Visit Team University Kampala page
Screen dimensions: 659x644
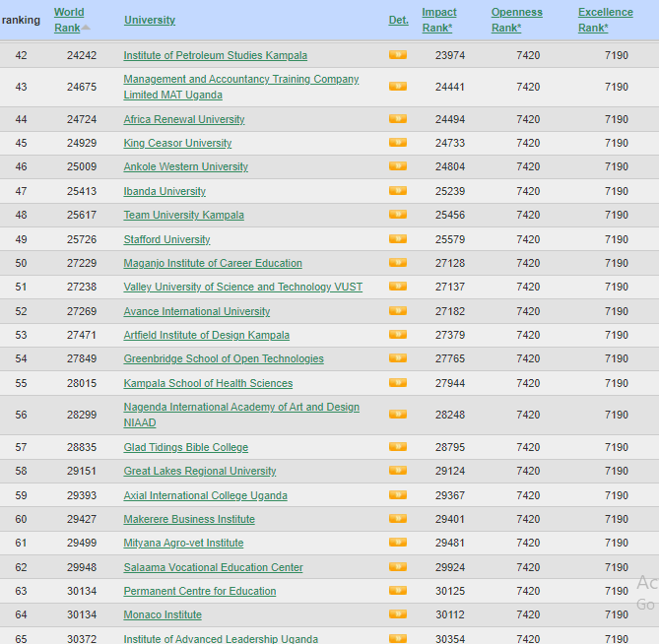[183, 215]
